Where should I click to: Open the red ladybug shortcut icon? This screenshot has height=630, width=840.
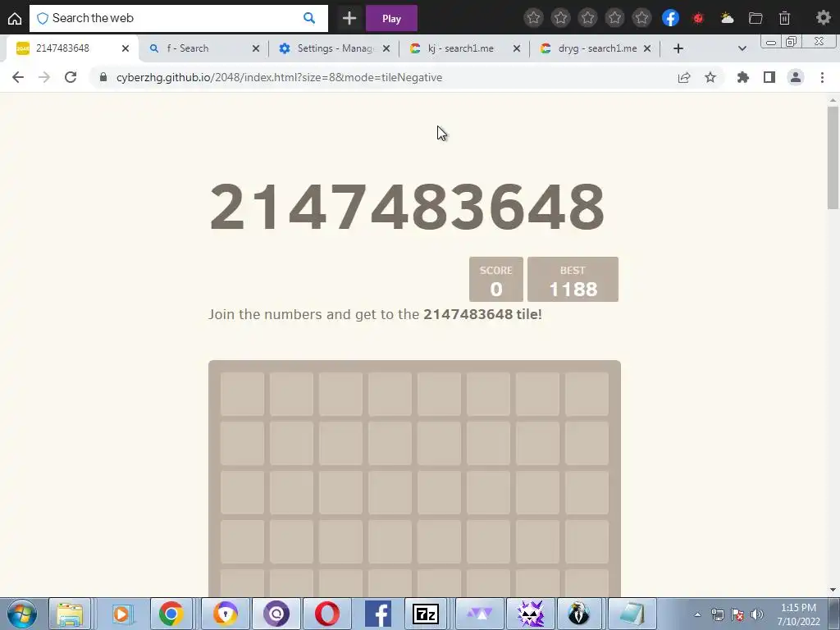coord(698,18)
